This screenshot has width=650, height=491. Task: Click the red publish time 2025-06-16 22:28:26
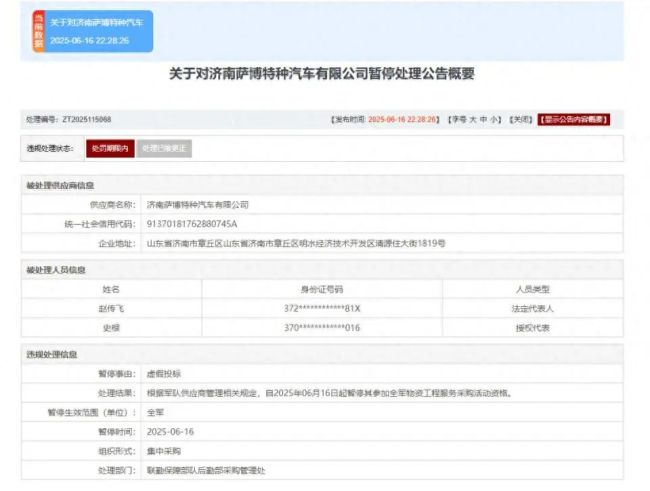coord(402,119)
